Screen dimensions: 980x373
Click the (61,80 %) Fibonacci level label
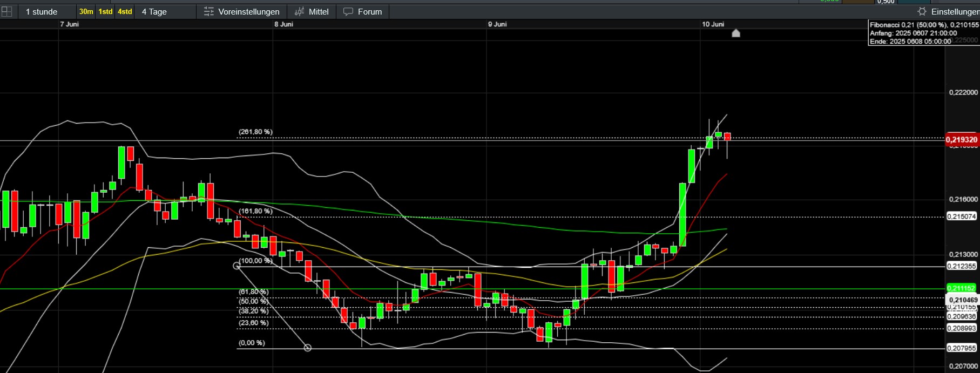click(253, 292)
